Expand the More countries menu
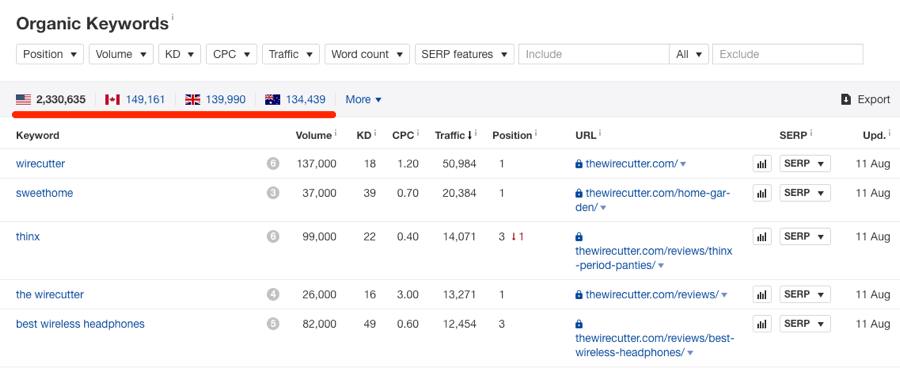900x369 pixels. tap(363, 100)
